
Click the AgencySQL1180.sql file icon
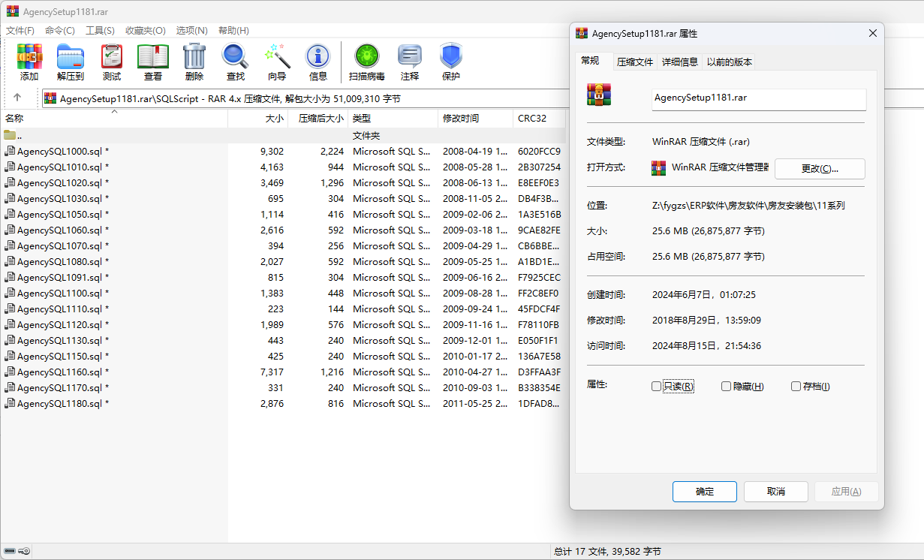(10, 403)
